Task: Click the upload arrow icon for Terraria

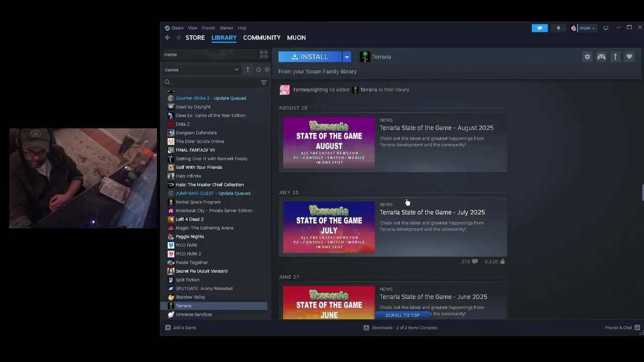Action: (615, 57)
